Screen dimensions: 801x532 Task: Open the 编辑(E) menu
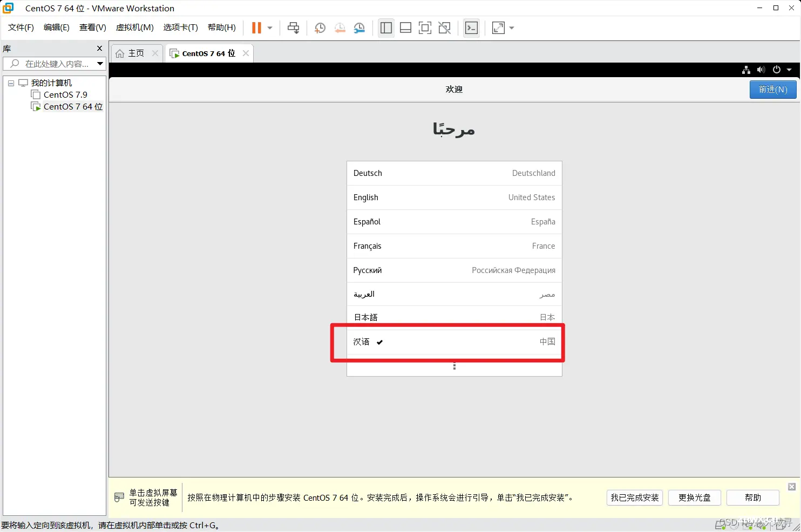tap(57, 28)
